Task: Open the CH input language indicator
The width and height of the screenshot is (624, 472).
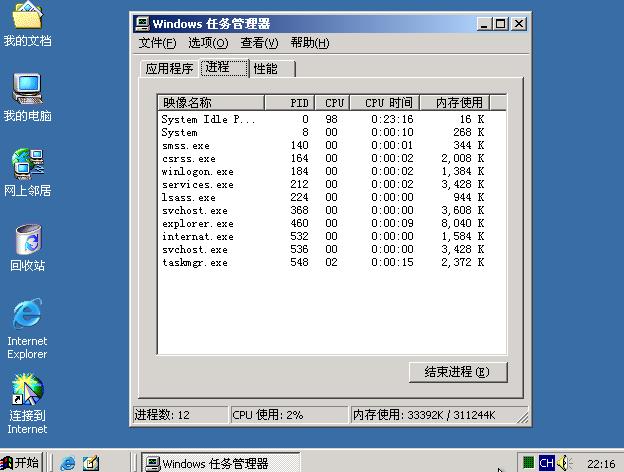Action: point(546,462)
